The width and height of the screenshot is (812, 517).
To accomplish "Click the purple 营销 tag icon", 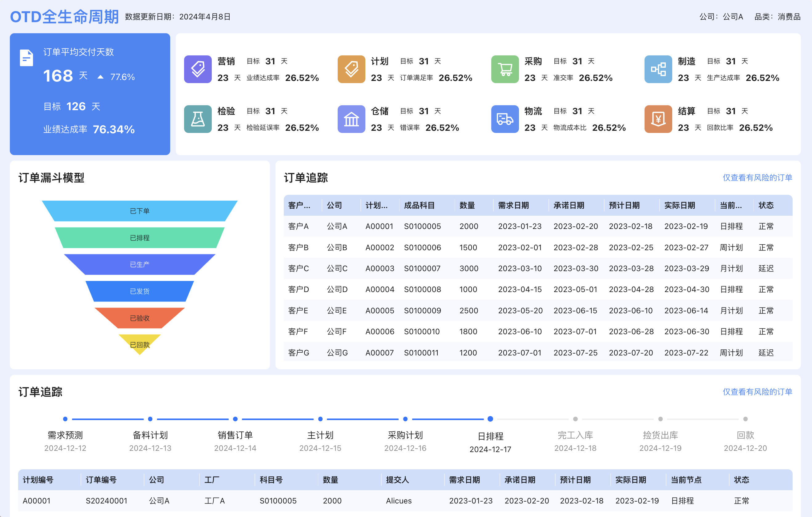I will [198, 69].
